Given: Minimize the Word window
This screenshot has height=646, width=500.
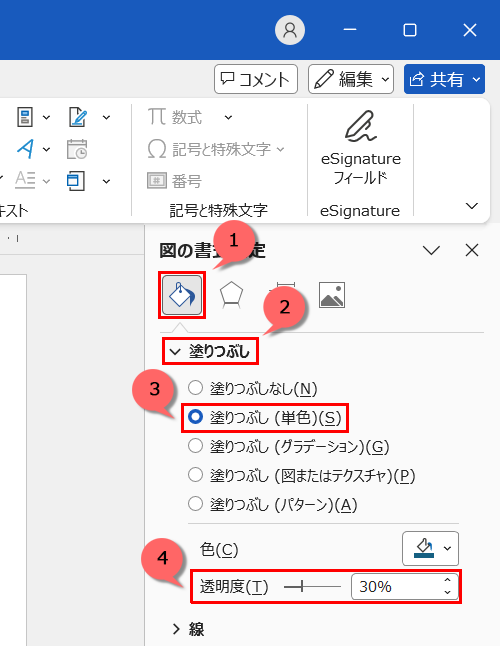Looking at the screenshot, I should [x=350, y=30].
